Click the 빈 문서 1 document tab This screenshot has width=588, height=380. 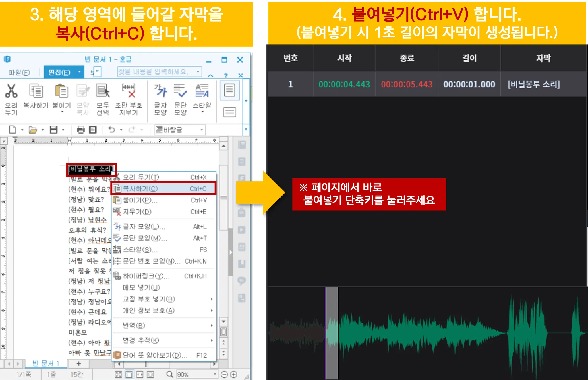46,363
